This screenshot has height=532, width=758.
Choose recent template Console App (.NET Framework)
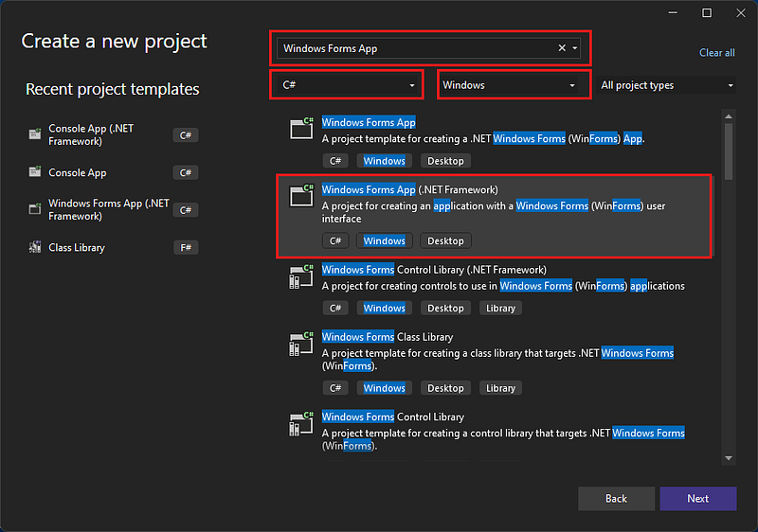point(114,134)
